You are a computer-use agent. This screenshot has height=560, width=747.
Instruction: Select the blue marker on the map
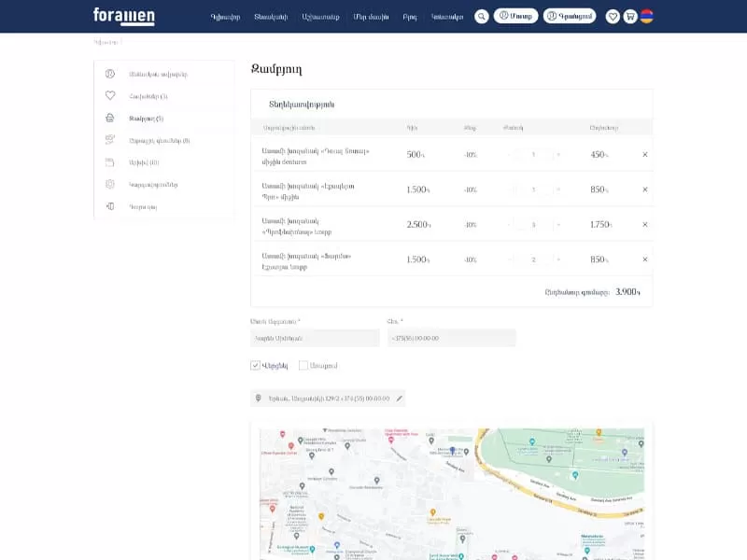(452, 450)
